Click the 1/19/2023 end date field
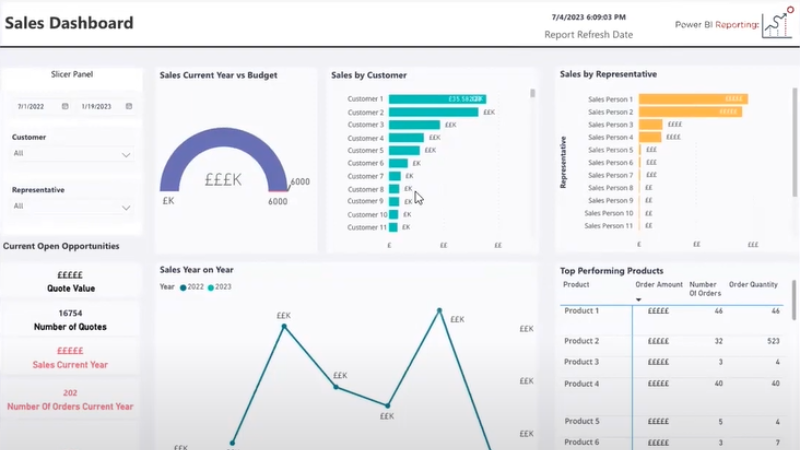Viewport: 800px width, 450px height. [96, 107]
